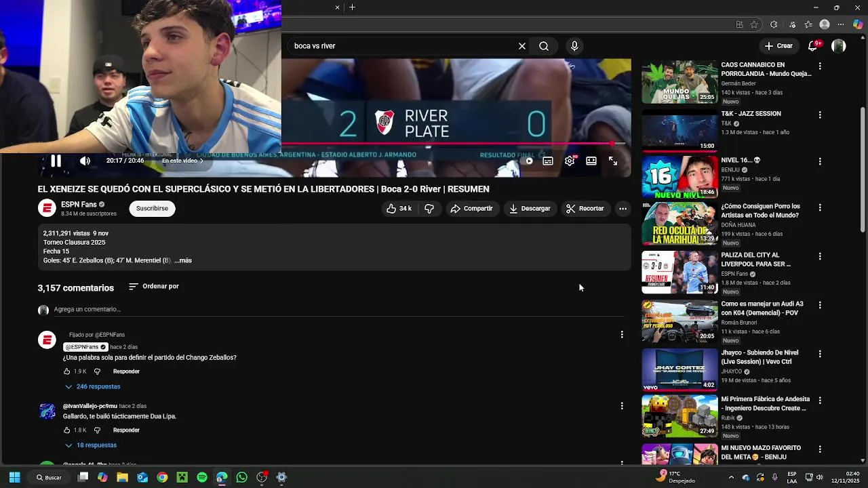The height and width of the screenshot is (488, 868).
Task: Open the 'NIVEL 16' video thumbnail
Action: pos(679,178)
